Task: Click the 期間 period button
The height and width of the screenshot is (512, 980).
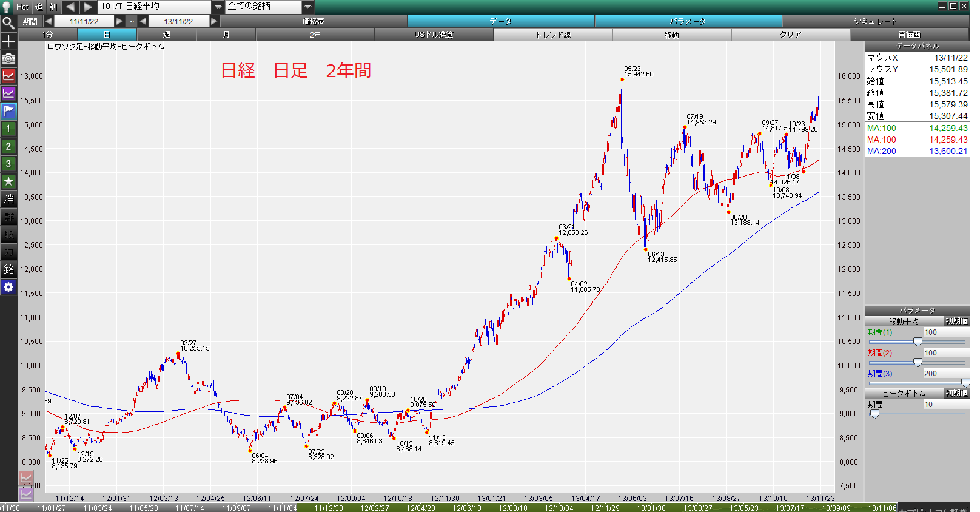Action: (x=30, y=21)
